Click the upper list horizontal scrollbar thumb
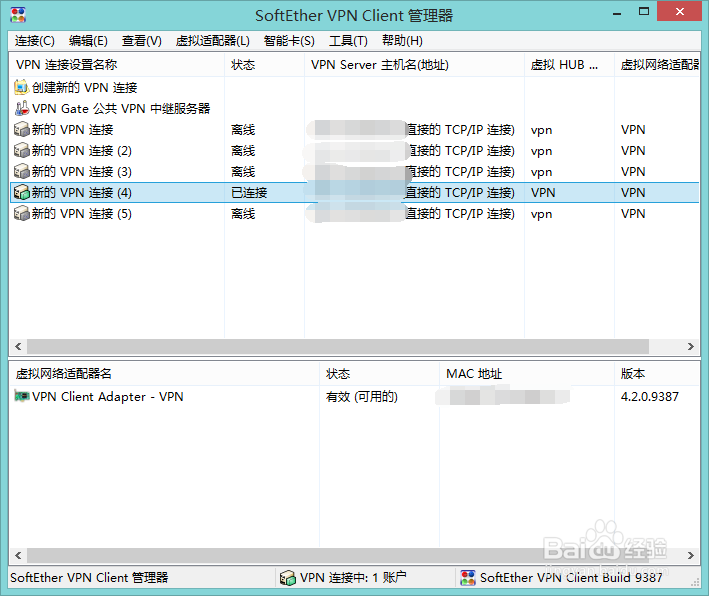Image resolution: width=709 pixels, height=596 pixels. [x=338, y=346]
